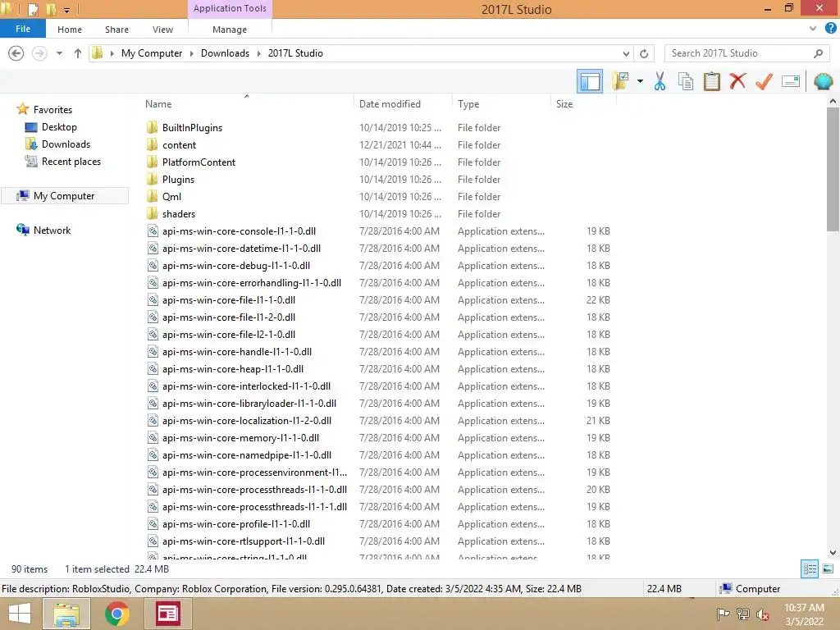This screenshot has width=840, height=630.
Task: Click the scrollbar down arrow
Action: [833, 552]
